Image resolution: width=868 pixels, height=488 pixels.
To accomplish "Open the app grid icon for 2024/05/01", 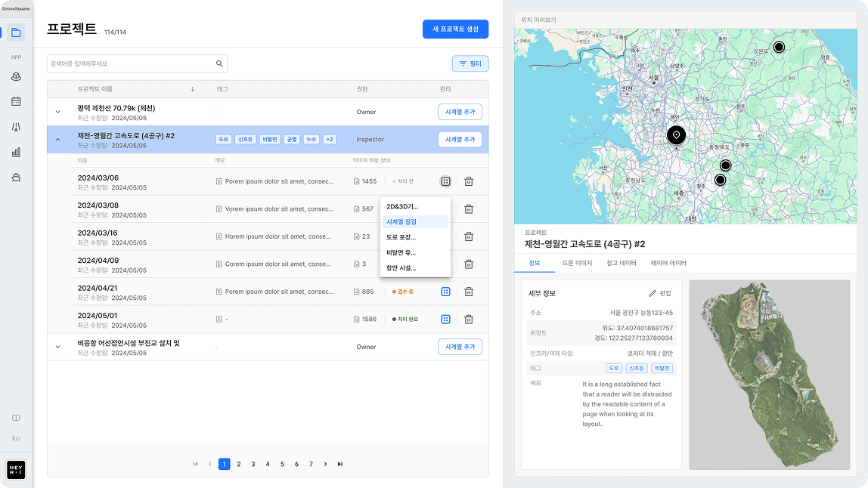I will (445, 320).
